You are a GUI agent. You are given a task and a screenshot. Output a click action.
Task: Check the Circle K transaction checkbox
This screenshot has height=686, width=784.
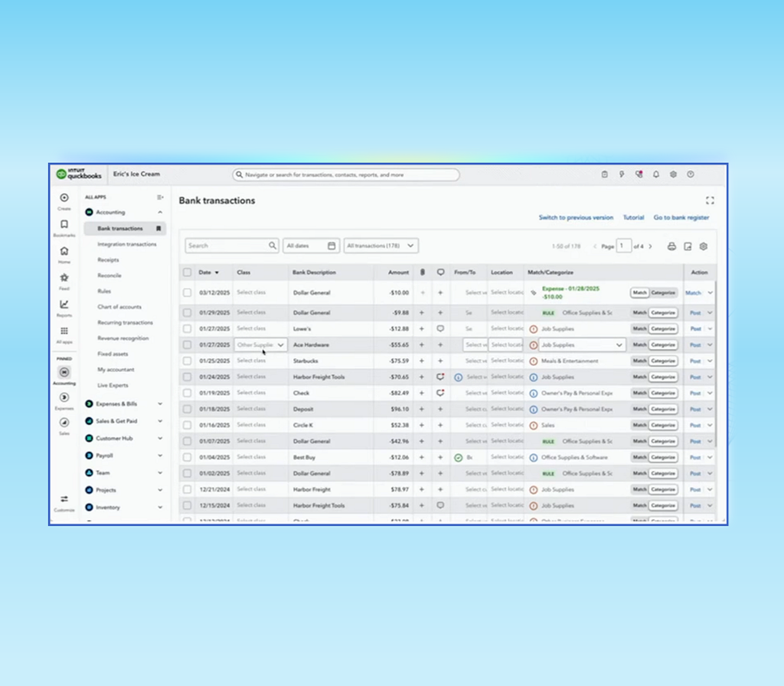(x=187, y=425)
